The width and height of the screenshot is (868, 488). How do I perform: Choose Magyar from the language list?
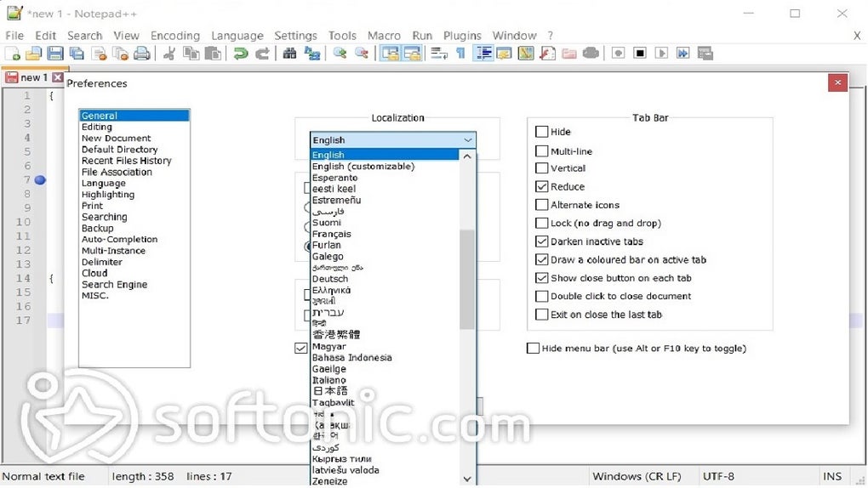pos(385,346)
